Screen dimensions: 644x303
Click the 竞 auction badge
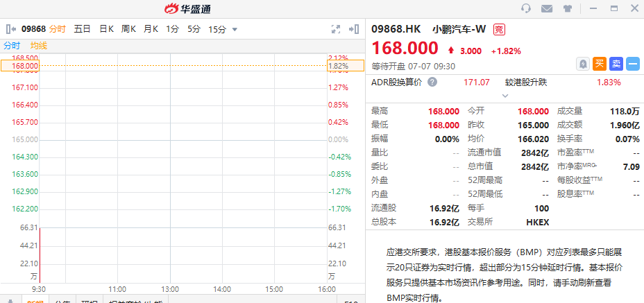point(499,29)
